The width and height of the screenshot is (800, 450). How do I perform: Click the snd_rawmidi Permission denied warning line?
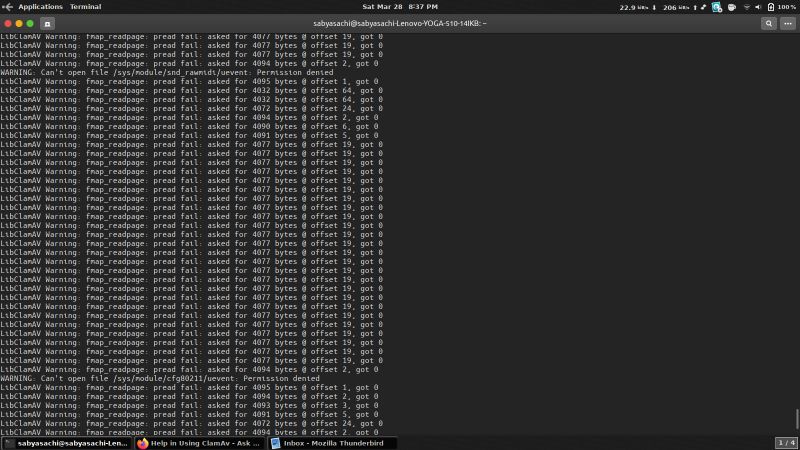[167, 72]
